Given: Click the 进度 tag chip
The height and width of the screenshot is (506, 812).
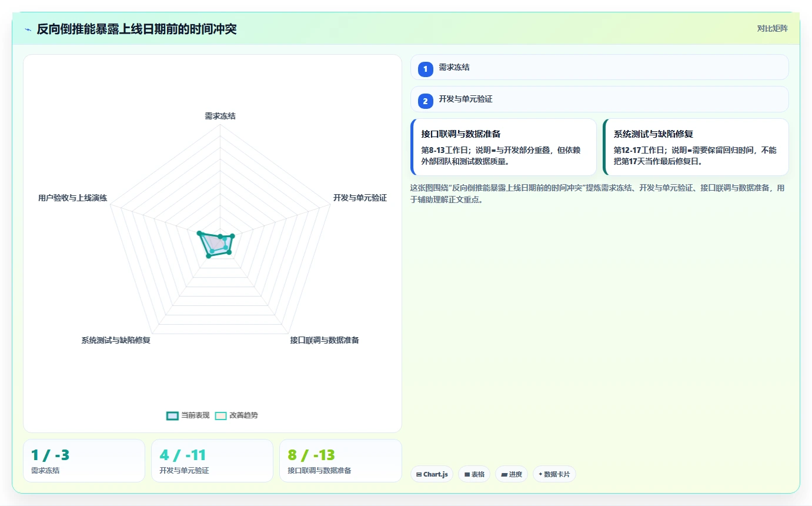Looking at the screenshot, I should [512, 474].
